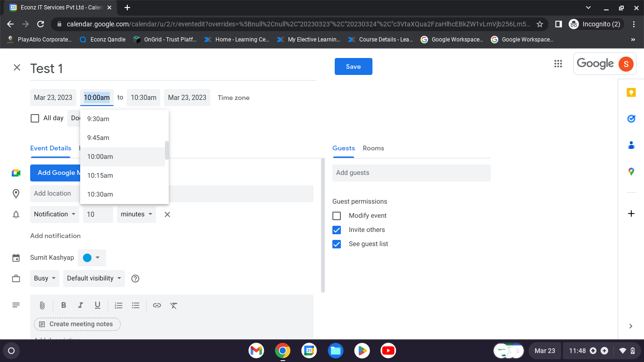The width and height of the screenshot is (644, 362).
Task: Open the minutes unit dropdown
Action: [137, 214]
